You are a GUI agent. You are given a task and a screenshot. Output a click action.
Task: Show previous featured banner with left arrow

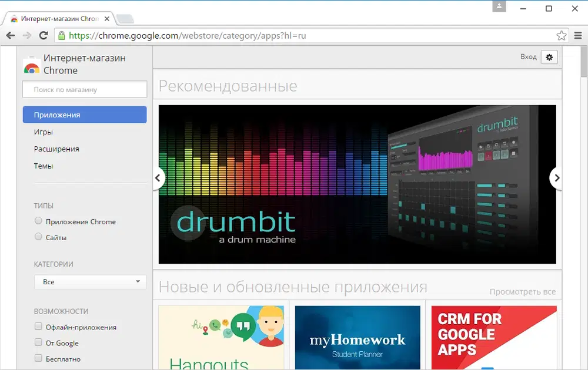pos(158,179)
